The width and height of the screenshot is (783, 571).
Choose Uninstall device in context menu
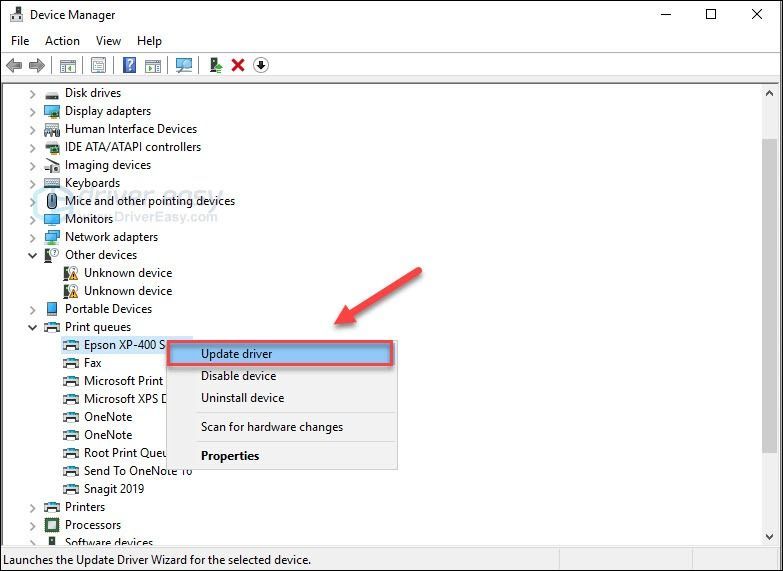point(282,398)
